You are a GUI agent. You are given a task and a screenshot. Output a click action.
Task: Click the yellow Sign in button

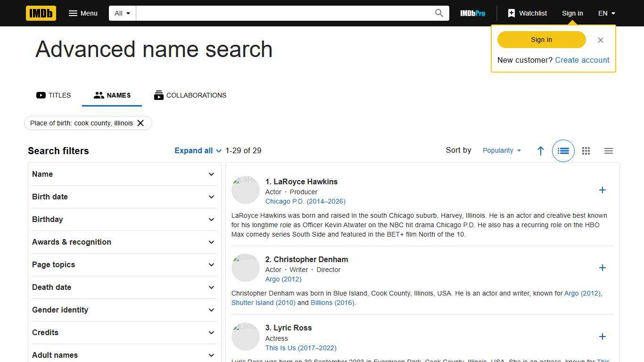[541, 40]
